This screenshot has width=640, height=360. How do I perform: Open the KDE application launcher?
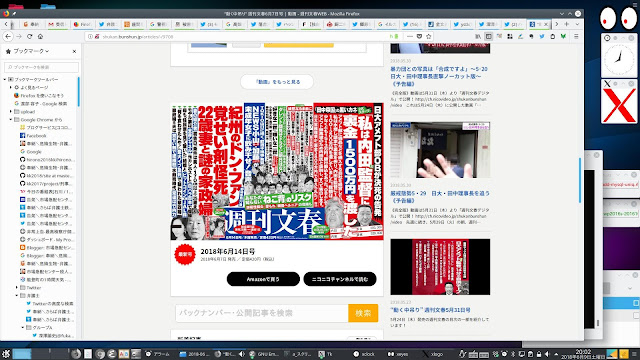pos(6,354)
